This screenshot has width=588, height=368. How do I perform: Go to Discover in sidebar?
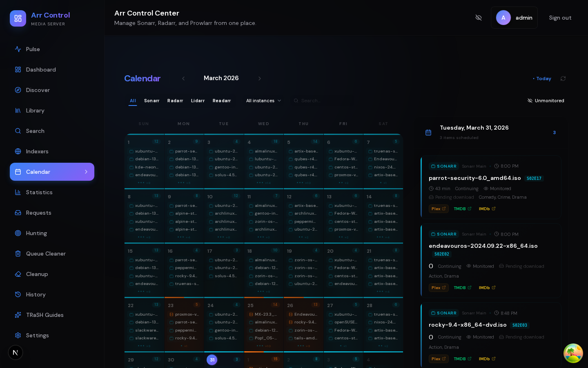pos(52,90)
